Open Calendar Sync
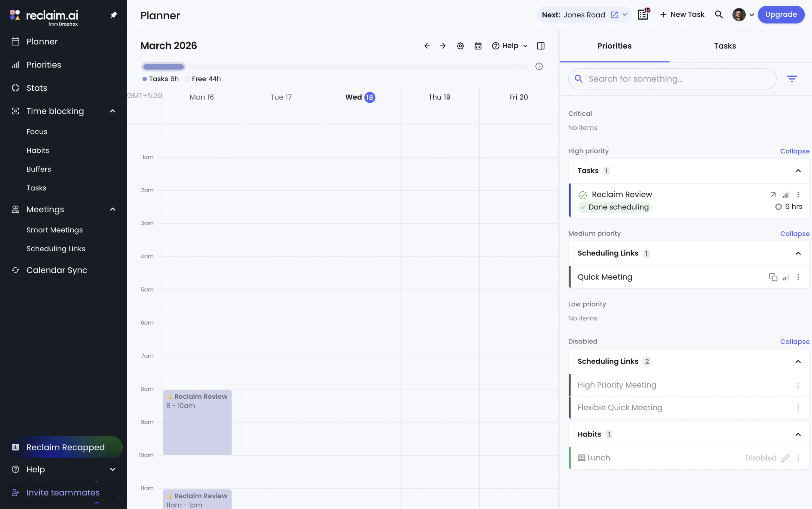This screenshot has width=812, height=509. 56,270
